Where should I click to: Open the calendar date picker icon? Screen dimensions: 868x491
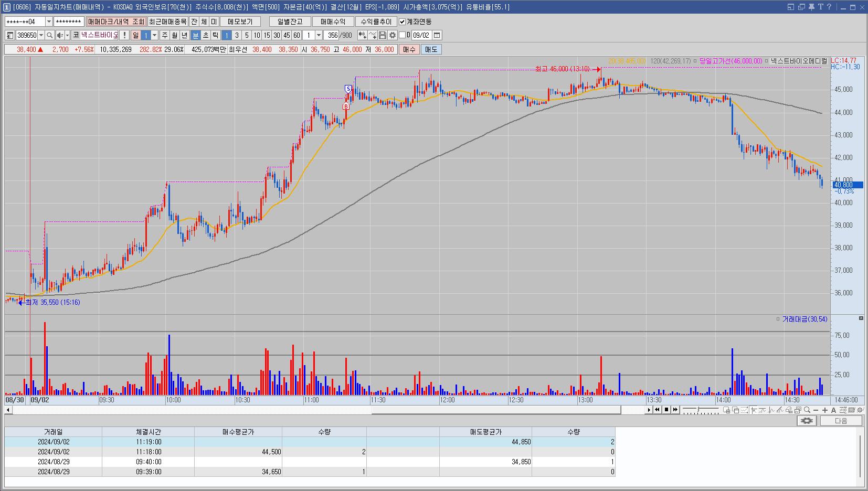click(x=437, y=35)
